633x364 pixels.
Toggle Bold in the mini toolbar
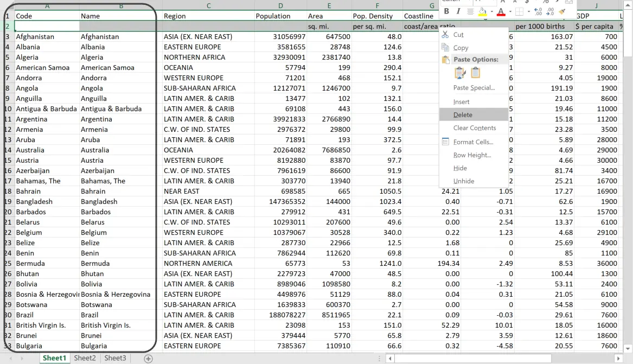pyautogui.click(x=446, y=12)
